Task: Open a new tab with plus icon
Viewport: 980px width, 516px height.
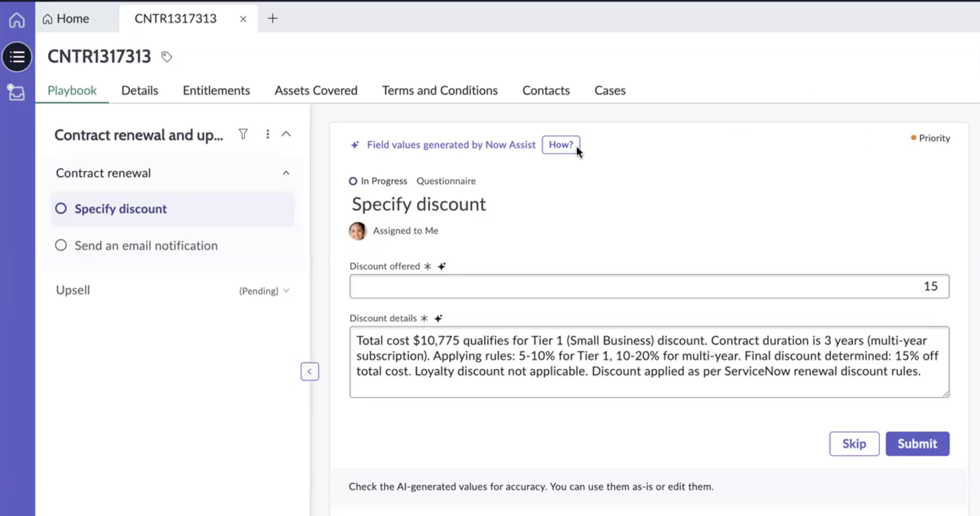Action: click(x=272, y=19)
